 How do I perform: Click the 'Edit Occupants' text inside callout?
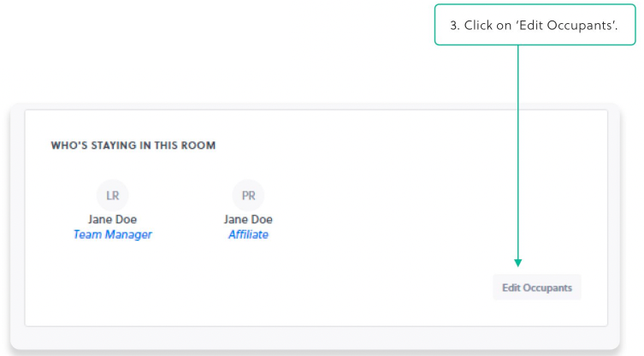566,26
